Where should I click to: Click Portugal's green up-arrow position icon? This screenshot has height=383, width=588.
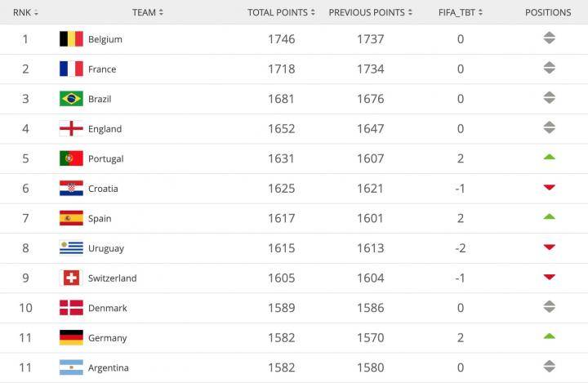[x=549, y=157]
